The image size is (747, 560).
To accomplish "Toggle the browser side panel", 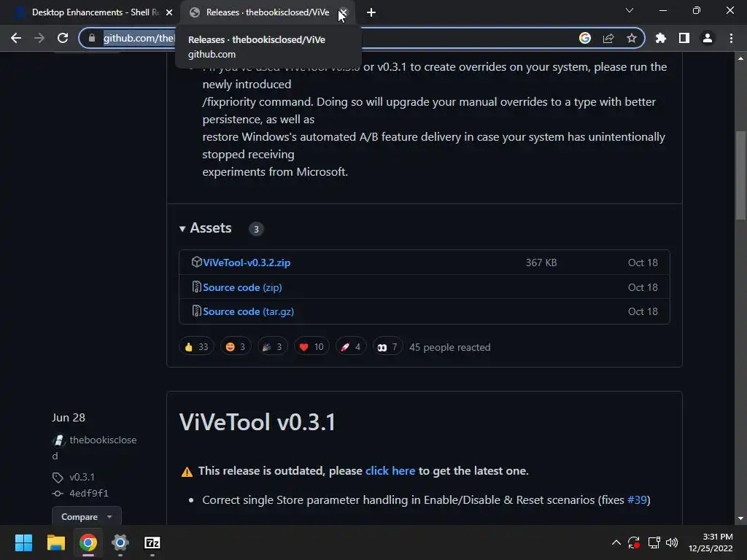I will [x=684, y=38].
